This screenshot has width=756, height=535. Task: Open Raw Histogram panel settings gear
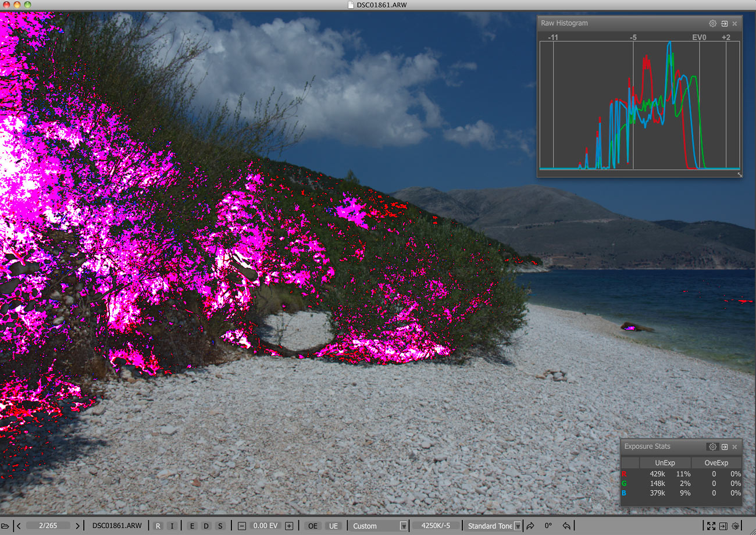712,24
